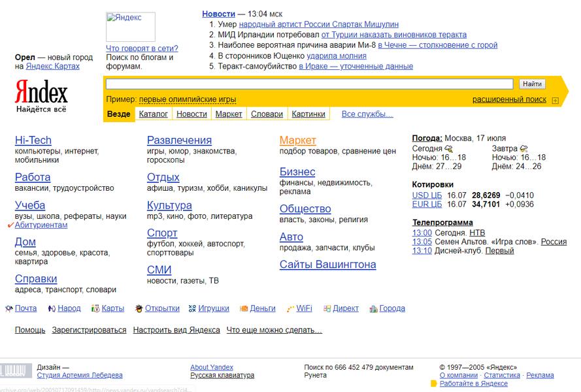
Task: Select the Картинки search tab
Action: (x=308, y=114)
